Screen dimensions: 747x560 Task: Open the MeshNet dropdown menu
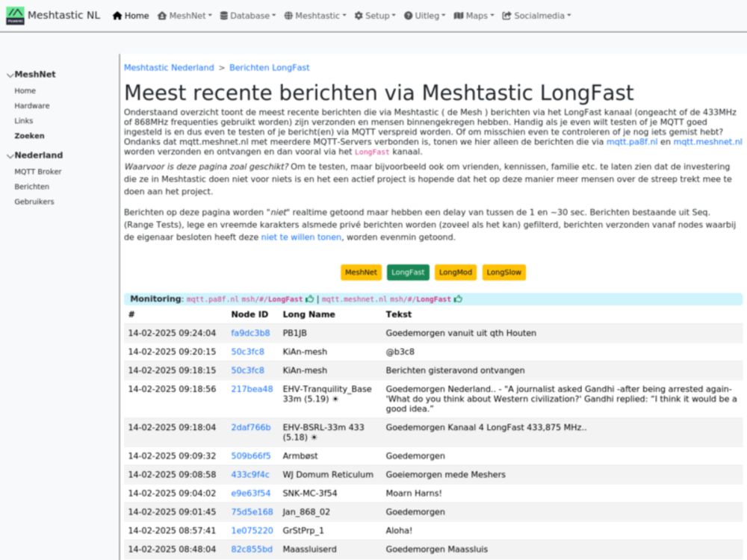coord(185,16)
